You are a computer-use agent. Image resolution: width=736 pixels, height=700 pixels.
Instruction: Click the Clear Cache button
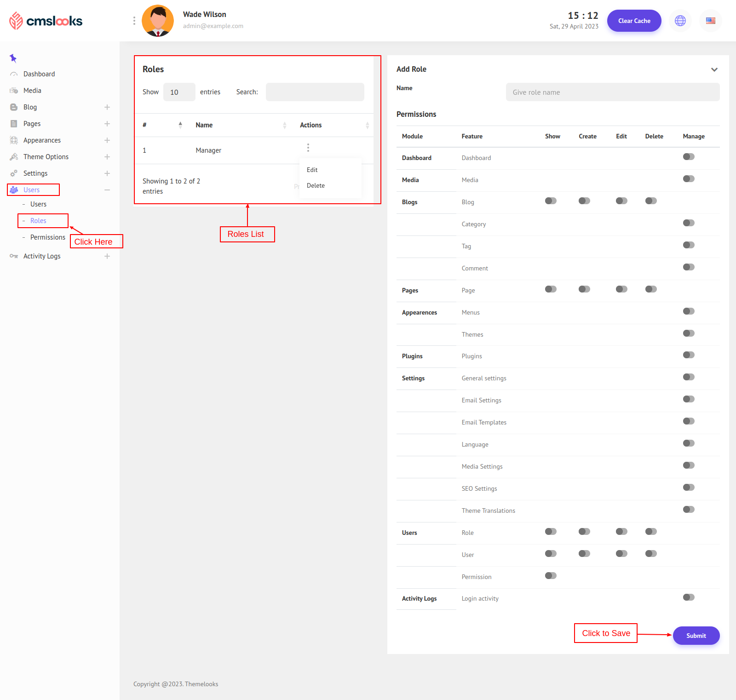tap(634, 21)
